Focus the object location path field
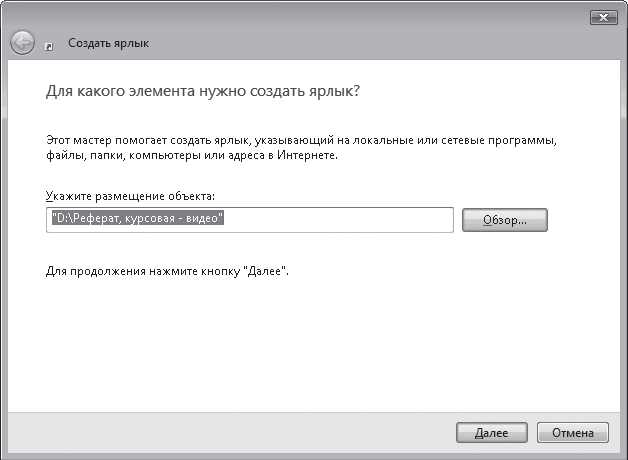Viewport: 628px width, 460px height. tap(250, 219)
